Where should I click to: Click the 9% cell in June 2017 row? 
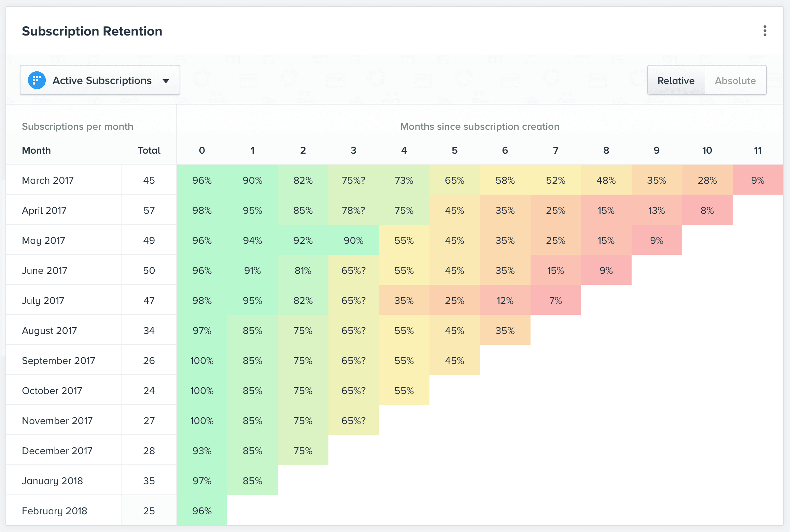pyautogui.click(x=606, y=270)
